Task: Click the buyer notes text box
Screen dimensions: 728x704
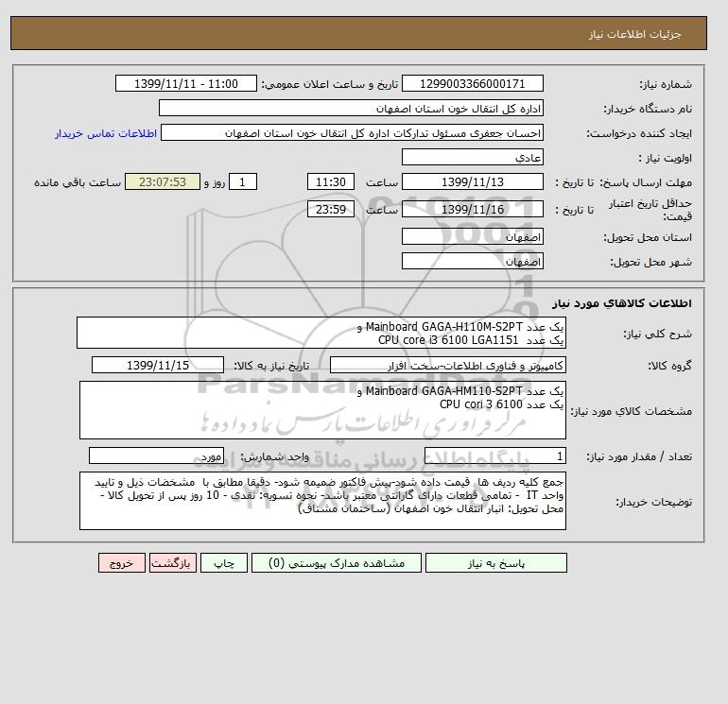Action: (x=322, y=501)
